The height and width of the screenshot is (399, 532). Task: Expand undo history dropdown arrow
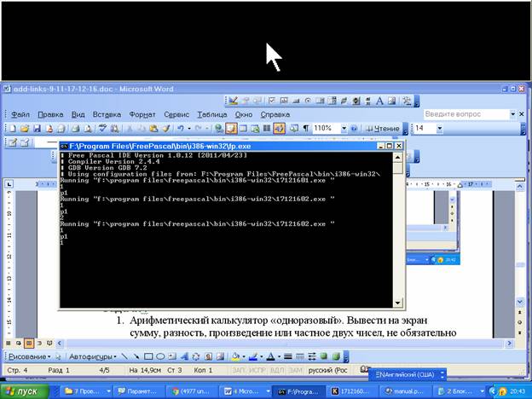pos(189,128)
